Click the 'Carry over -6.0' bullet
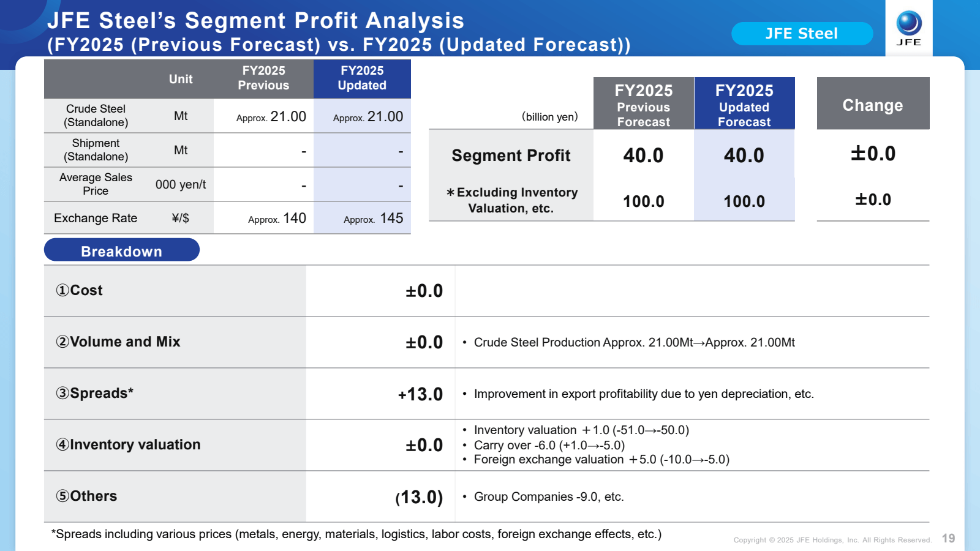This screenshot has width=980, height=551. click(549, 445)
